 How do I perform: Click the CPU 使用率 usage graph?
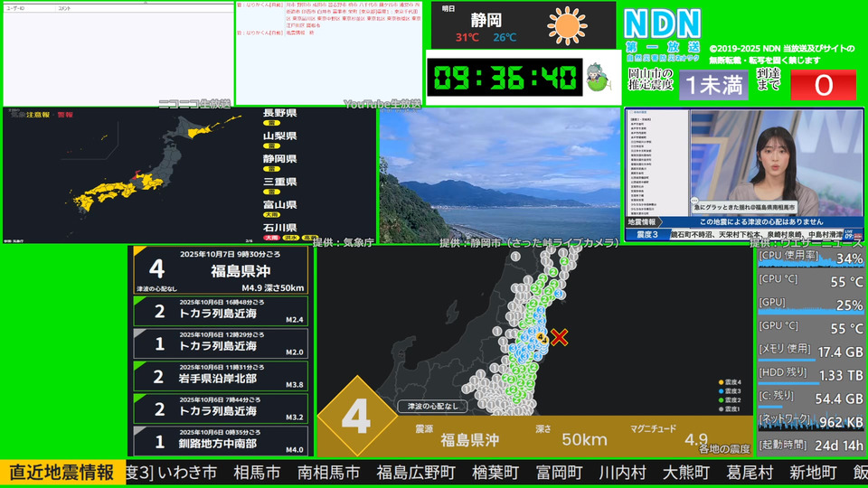[810, 258]
